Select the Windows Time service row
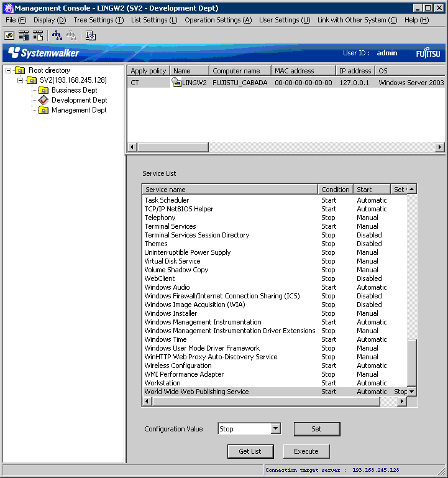This screenshot has height=478, width=448. (x=275, y=339)
